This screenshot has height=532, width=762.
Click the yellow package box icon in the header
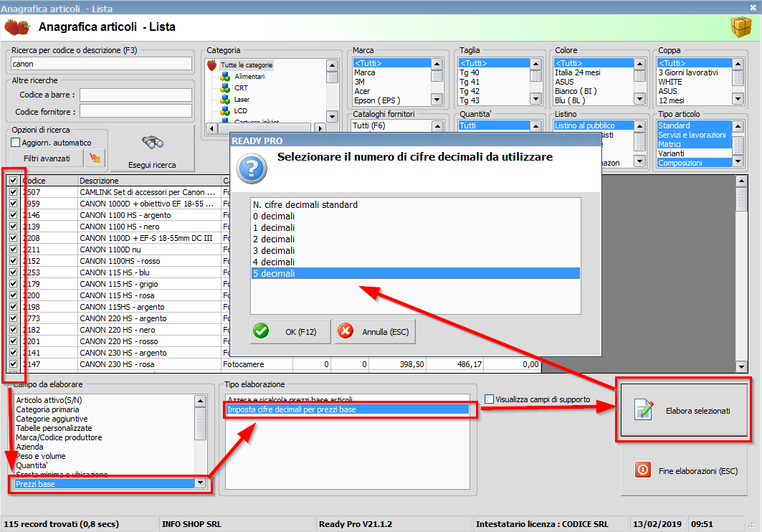(740, 27)
